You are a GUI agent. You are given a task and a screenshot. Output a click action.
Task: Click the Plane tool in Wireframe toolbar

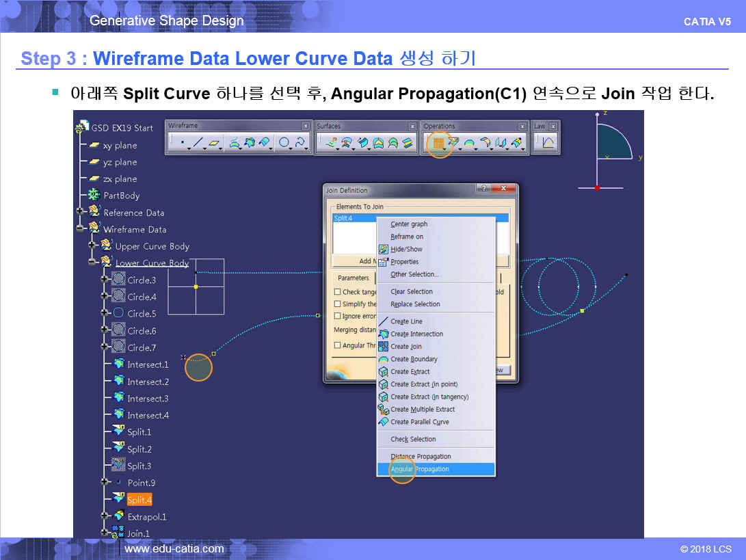[215, 144]
